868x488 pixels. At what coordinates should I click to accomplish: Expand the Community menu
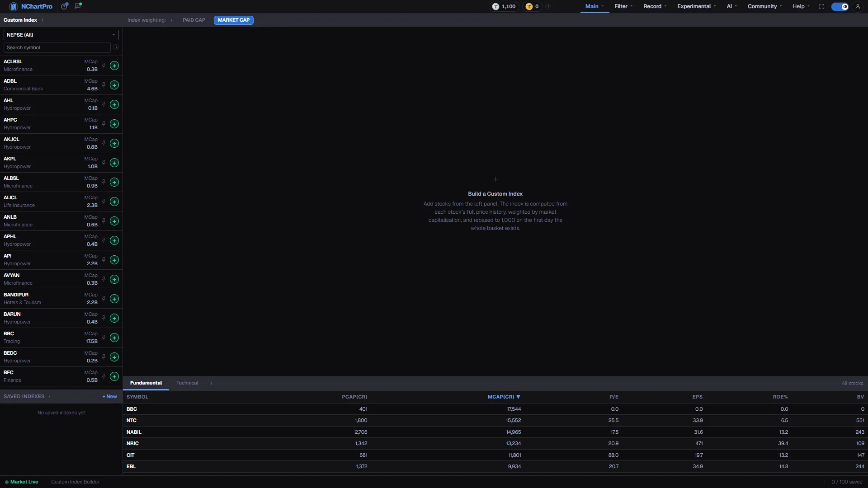click(764, 6)
